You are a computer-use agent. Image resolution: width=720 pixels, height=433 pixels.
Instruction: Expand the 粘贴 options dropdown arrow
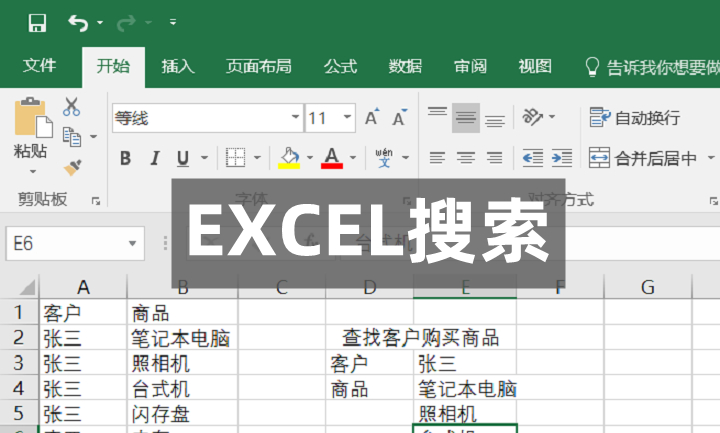(x=33, y=172)
